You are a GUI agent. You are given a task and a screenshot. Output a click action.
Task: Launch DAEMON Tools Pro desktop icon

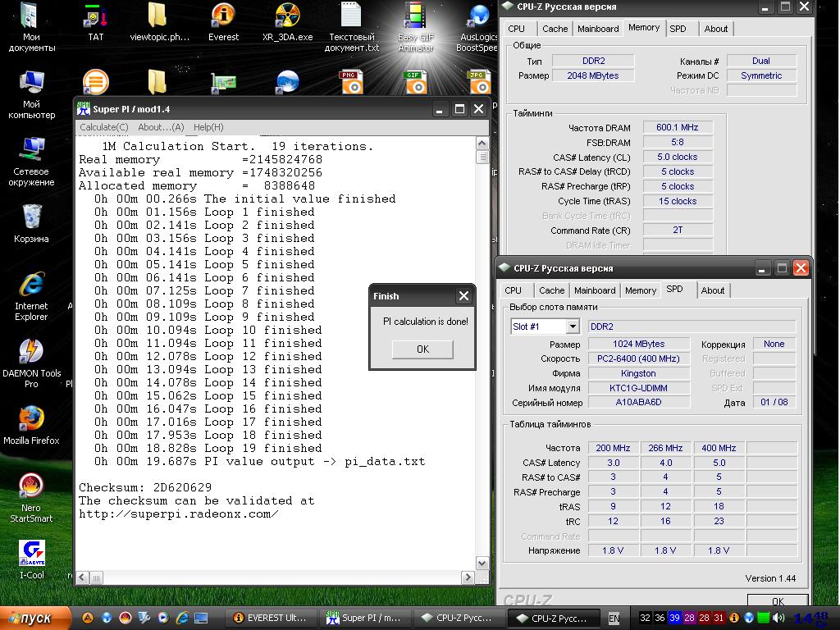(31, 363)
